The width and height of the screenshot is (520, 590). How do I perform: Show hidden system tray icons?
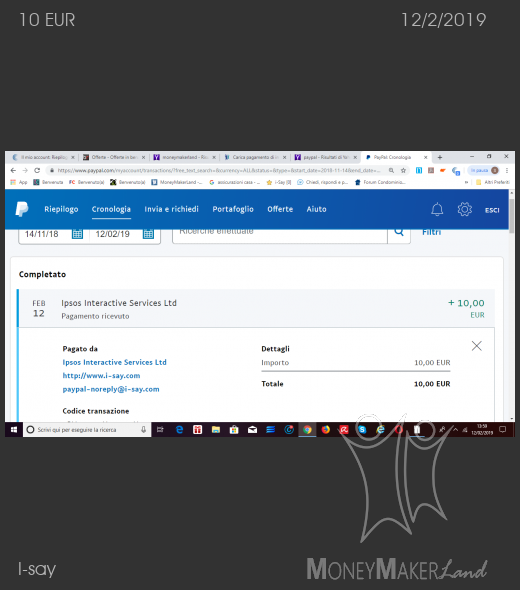tap(455, 429)
